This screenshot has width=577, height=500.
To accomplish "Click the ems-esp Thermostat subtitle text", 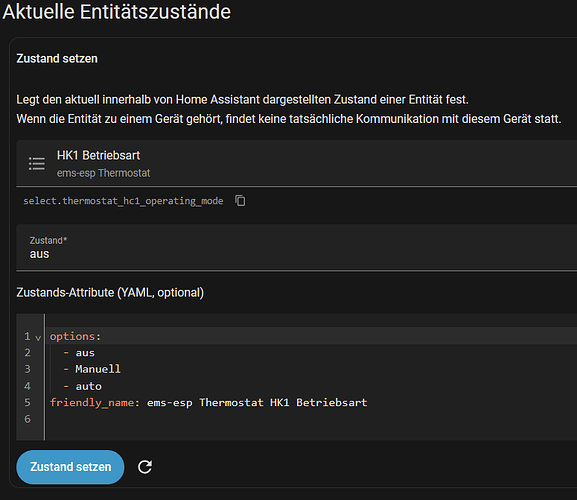I will (x=103, y=173).
